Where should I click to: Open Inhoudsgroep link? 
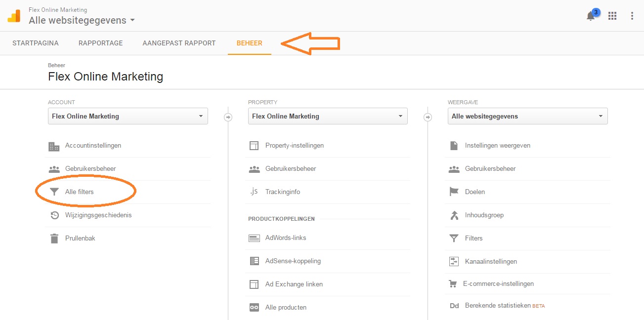click(484, 215)
